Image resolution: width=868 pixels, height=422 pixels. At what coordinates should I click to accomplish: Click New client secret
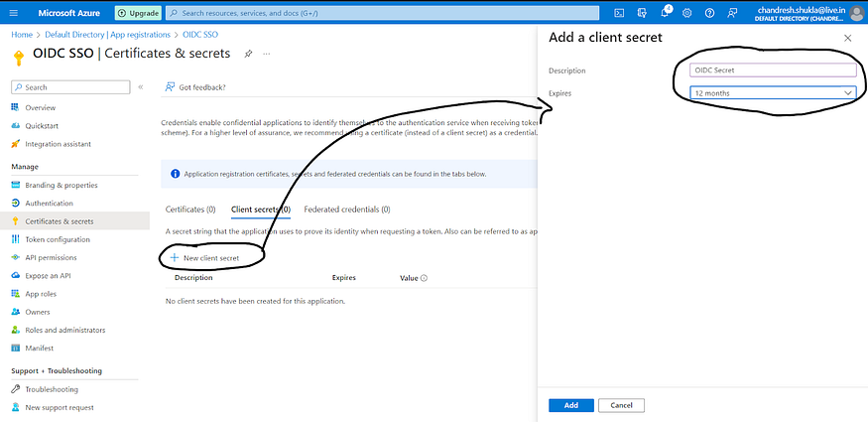[x=204, y=258]
